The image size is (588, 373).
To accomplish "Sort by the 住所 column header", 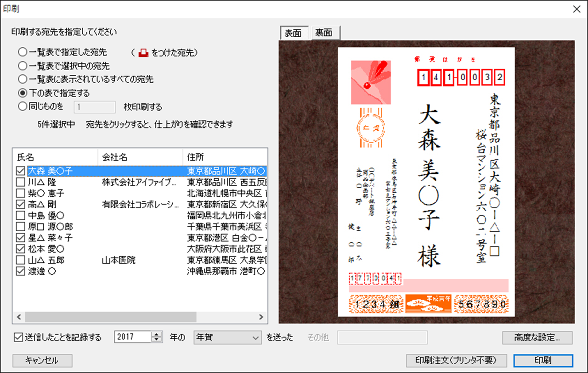I will (225, 157).
